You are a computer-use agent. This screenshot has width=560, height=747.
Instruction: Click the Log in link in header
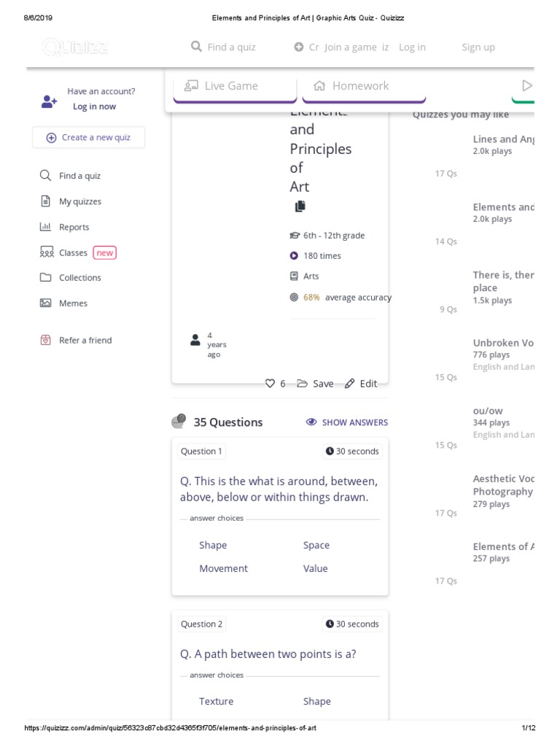tap(412, 47)
